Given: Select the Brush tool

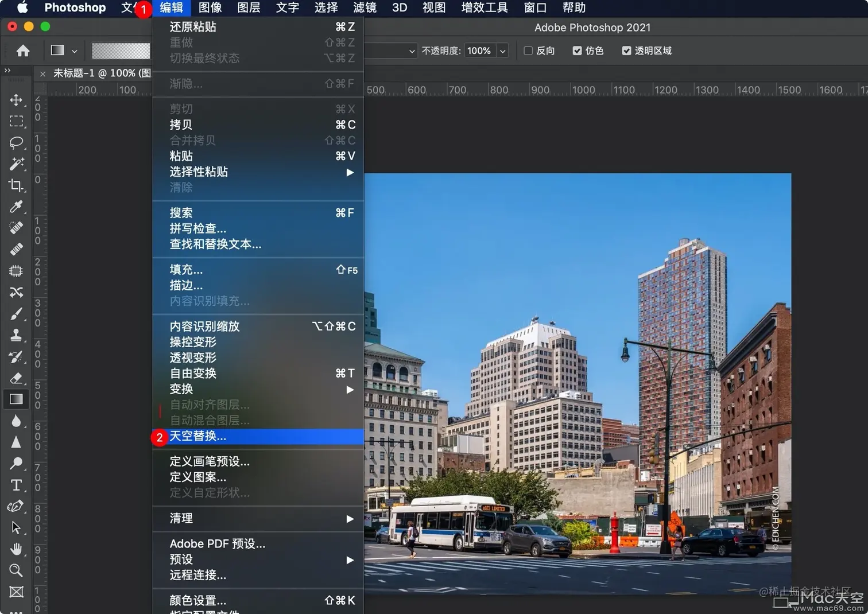Looking at the screenshot, I should (x=16, y=314).
